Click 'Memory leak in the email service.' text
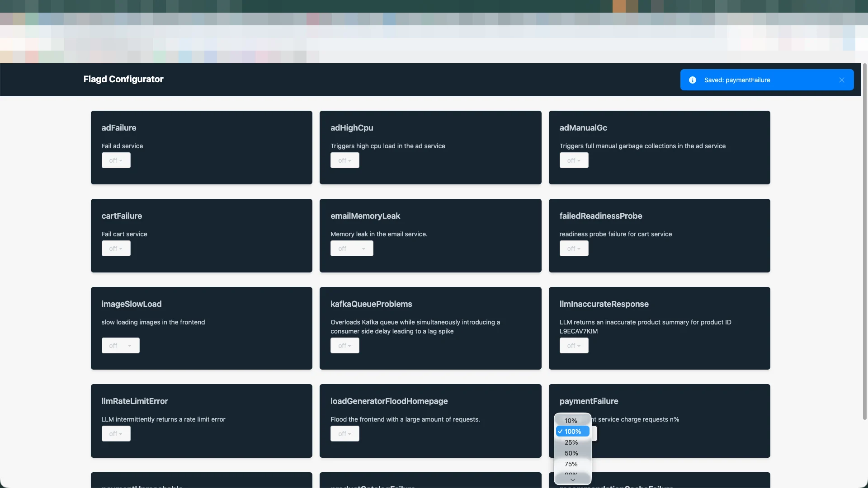This screenshot has width=868, height=488. 379,234
